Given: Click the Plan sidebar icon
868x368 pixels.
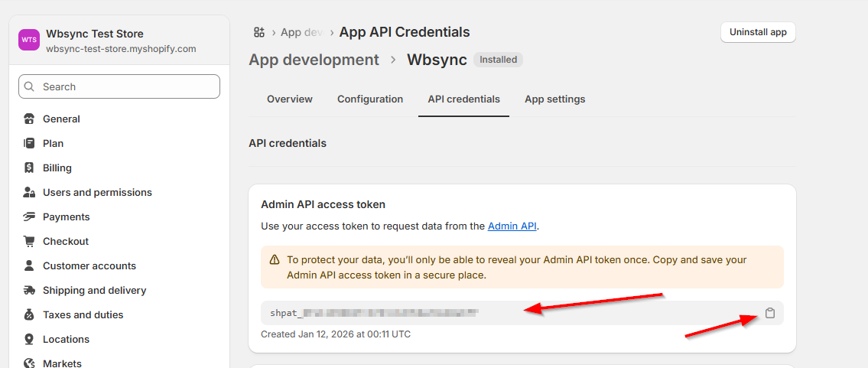Looking at the screenshot, I should [x=29, y=144].
